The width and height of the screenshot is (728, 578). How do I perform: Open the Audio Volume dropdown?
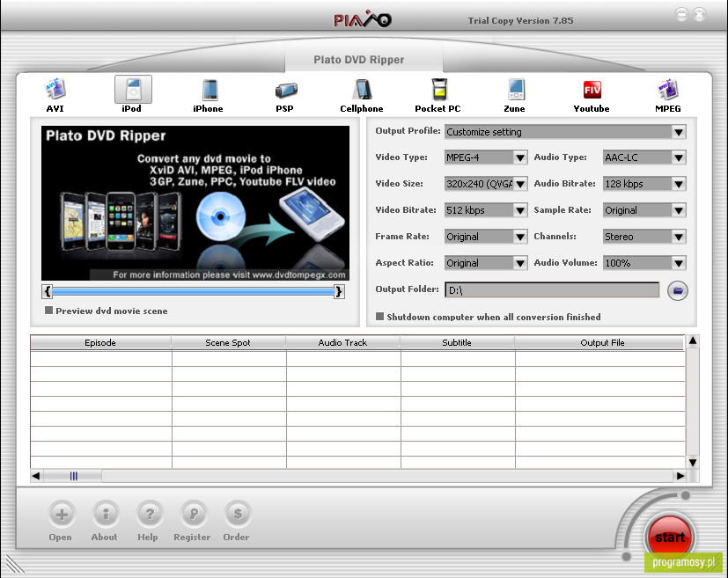click(679, 263)
